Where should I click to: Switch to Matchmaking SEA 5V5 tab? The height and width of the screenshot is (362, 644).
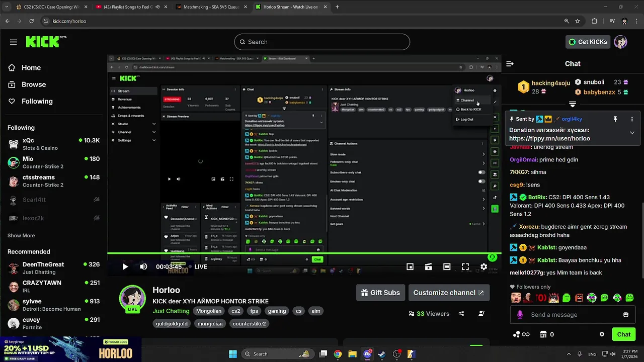click(210, 7)
